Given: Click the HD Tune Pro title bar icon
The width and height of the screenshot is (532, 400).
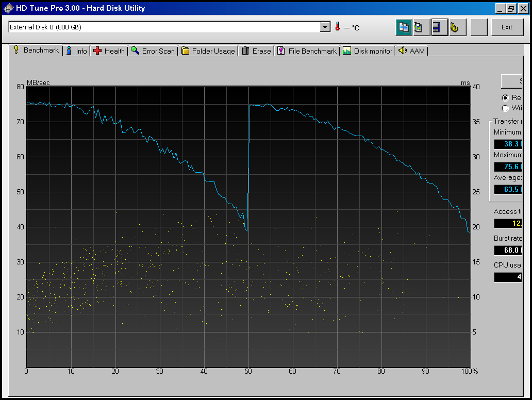Looking at the screenshot, I should (8, 8).
